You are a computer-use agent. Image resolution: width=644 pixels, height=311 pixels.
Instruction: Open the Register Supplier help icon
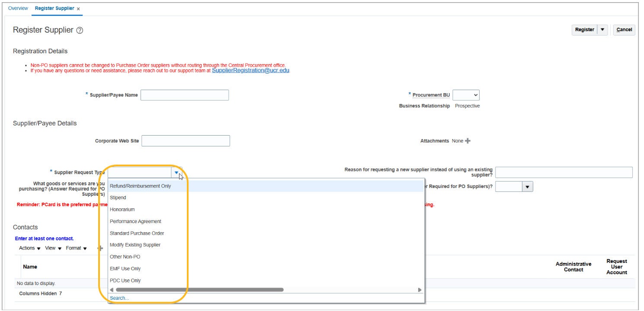(80, 30)
